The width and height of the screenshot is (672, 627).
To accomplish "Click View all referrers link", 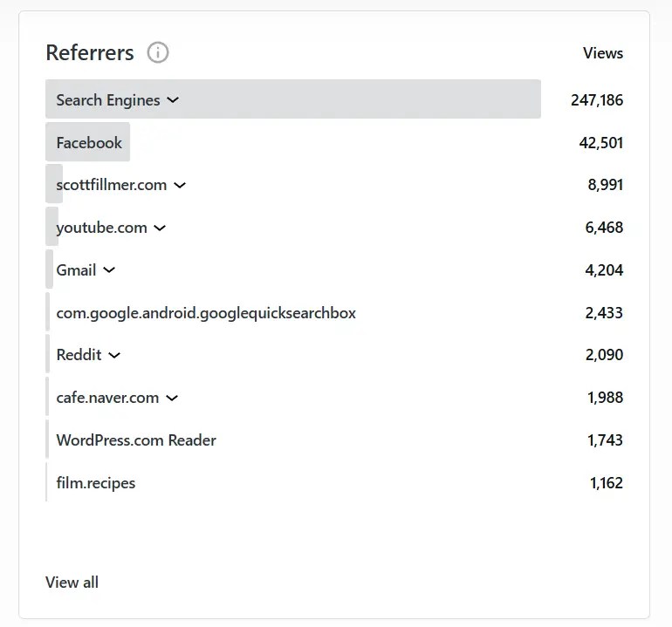I will [72, 582].
